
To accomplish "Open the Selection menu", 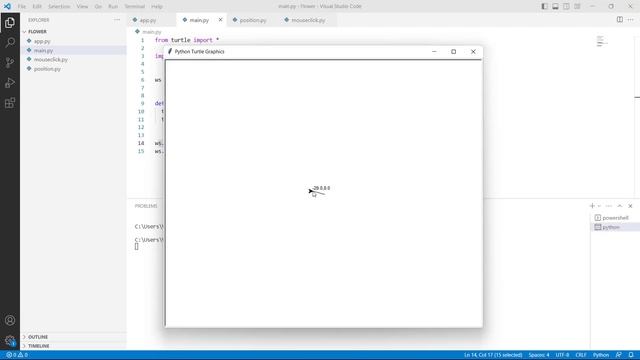I will click(x=59, y=6).
